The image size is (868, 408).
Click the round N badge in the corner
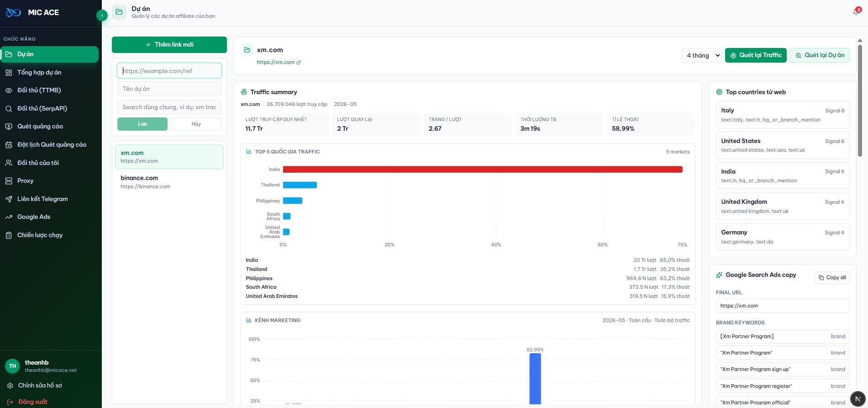[x=857, y=399]
